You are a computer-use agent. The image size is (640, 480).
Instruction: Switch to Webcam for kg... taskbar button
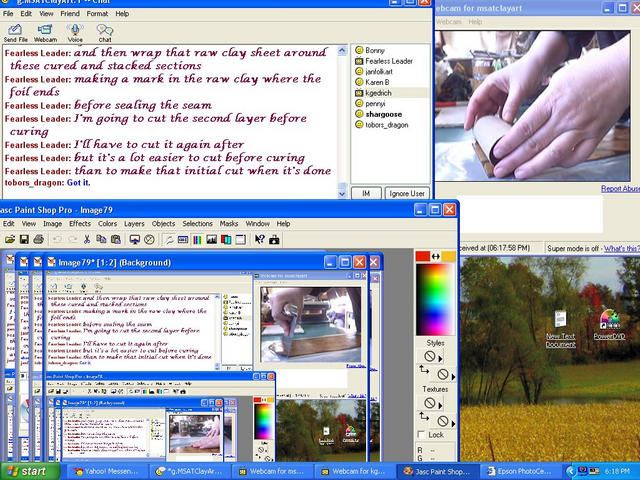(x=355, y=471)
